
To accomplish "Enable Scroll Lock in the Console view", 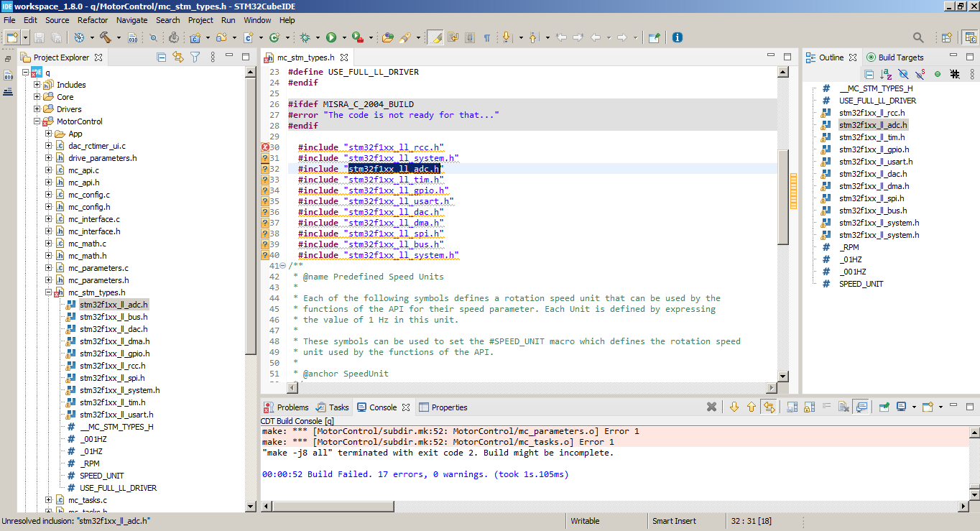I will pos(809,407).
